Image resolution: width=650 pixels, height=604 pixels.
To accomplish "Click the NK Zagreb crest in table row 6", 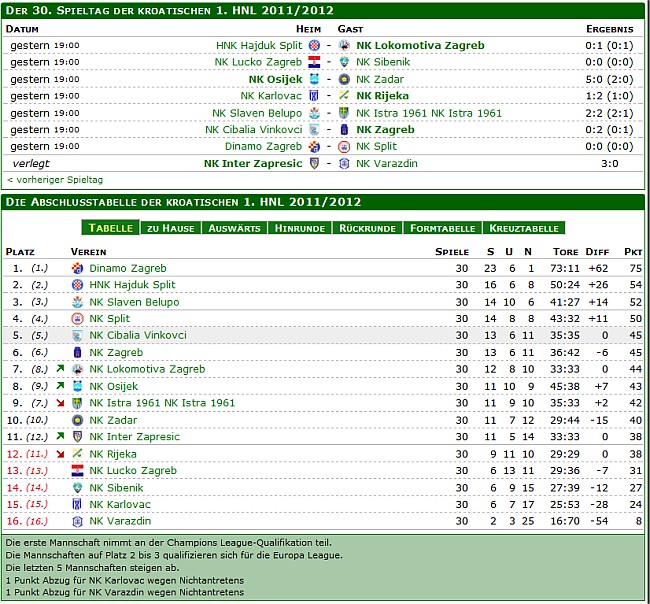I will (x=77, y=352).
